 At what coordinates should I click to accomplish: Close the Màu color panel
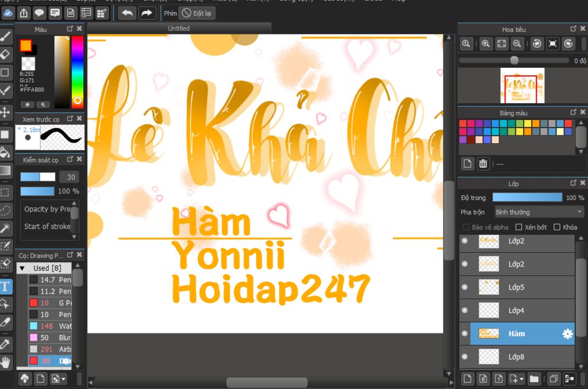click(79, 29)
